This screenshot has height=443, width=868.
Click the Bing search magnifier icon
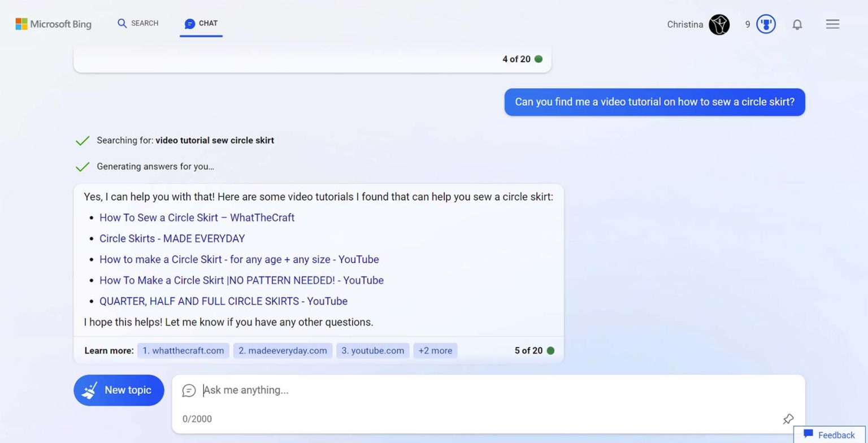point(121,23)
